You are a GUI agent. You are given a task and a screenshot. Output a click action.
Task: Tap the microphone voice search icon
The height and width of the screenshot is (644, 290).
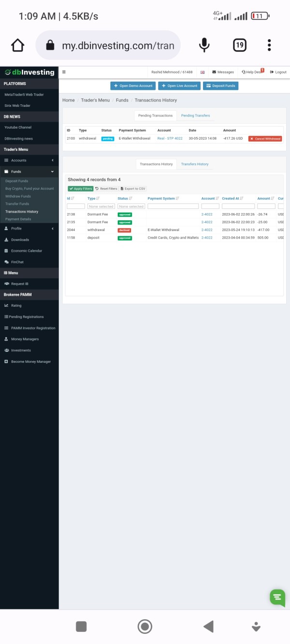tap(204, 45)
